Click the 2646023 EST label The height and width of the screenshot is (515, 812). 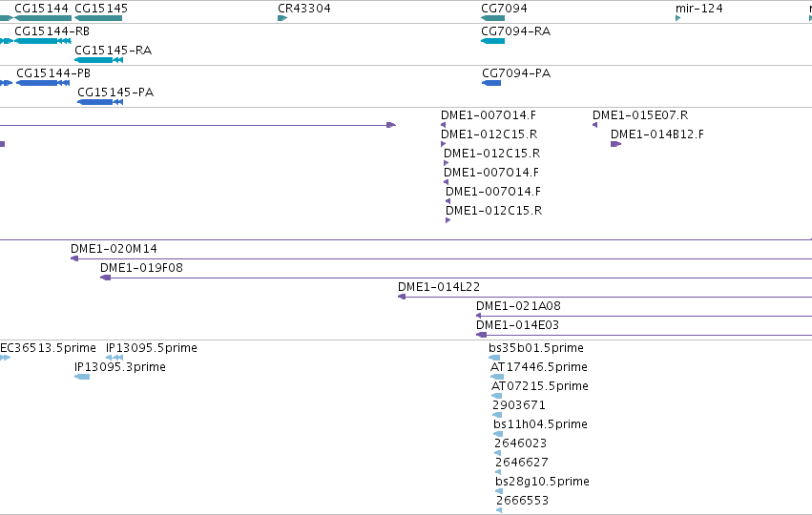pyautogui.click(x=520, y=443)
